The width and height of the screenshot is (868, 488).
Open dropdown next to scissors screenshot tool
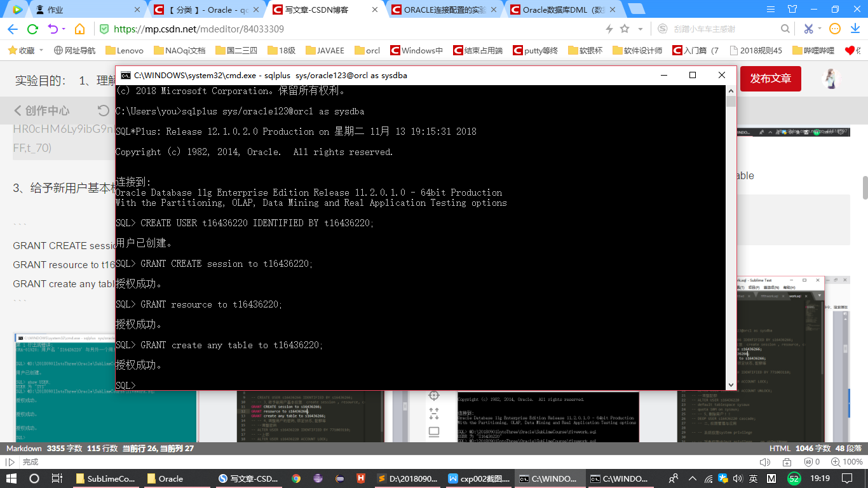pyautogui.click(x=820, y=29)
